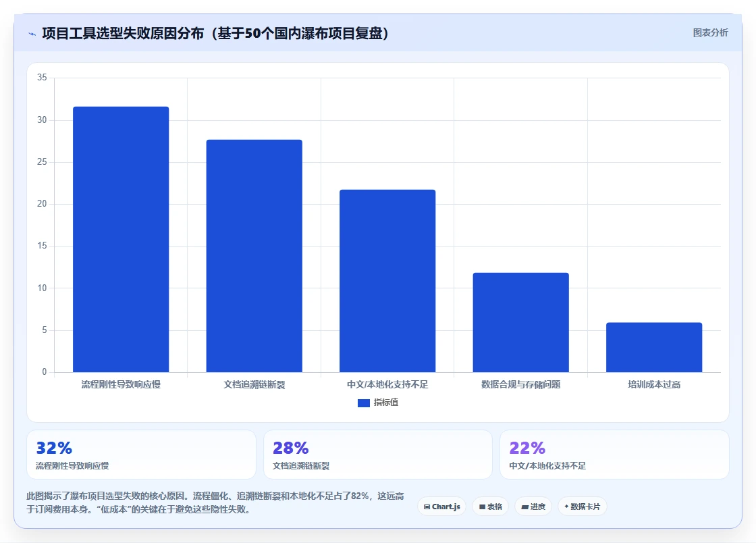Click y-axis value 25
This screenshot has height=543, width=756.
pos(42,162)
